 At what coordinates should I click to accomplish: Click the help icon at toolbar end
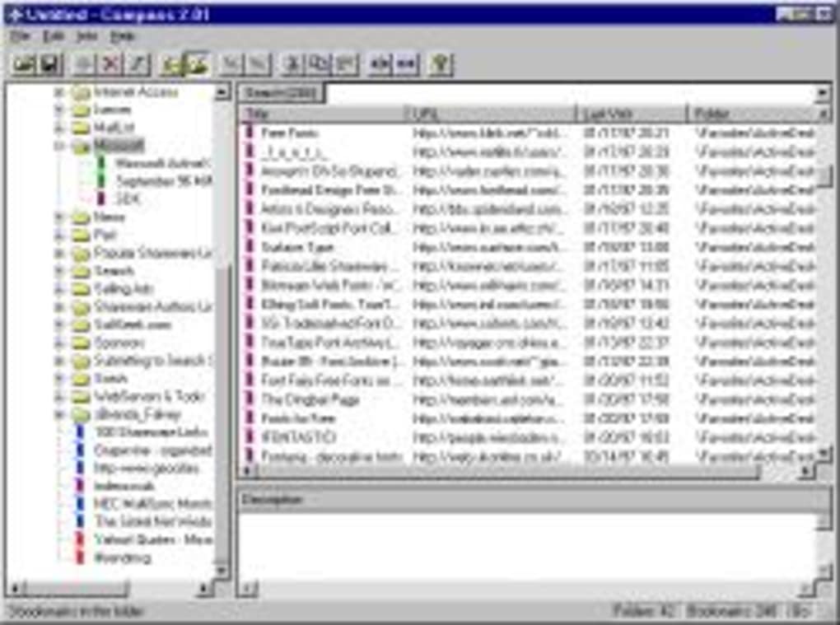click(x=441, y=64)
